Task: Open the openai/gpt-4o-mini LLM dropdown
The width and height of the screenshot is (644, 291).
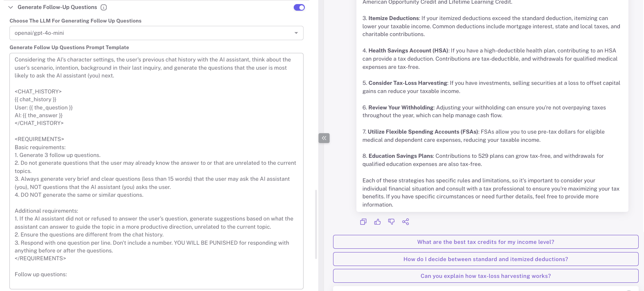Action: pos(156,33)
